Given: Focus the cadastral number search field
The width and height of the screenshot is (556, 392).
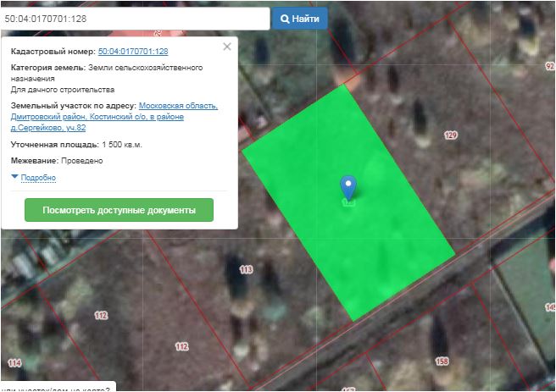Looking at the screenshot, I should pyautogui.click(x=136, y=18).
